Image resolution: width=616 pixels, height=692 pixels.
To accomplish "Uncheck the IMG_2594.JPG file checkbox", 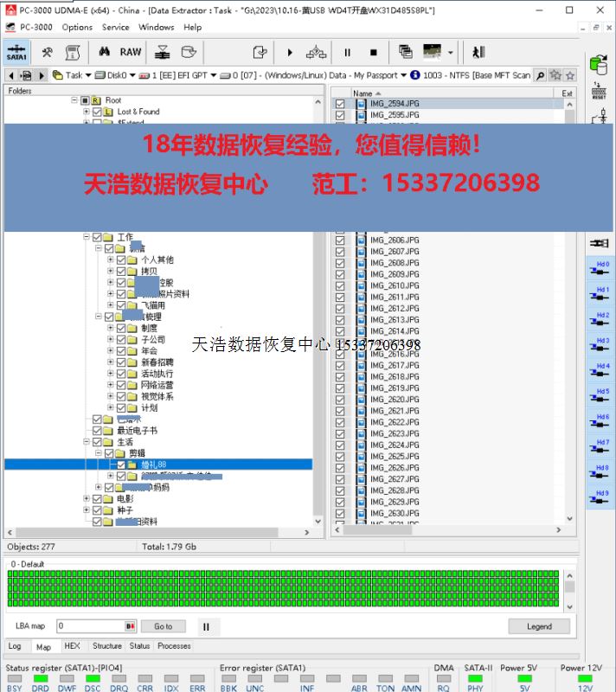I will click(x=340, y=104).
